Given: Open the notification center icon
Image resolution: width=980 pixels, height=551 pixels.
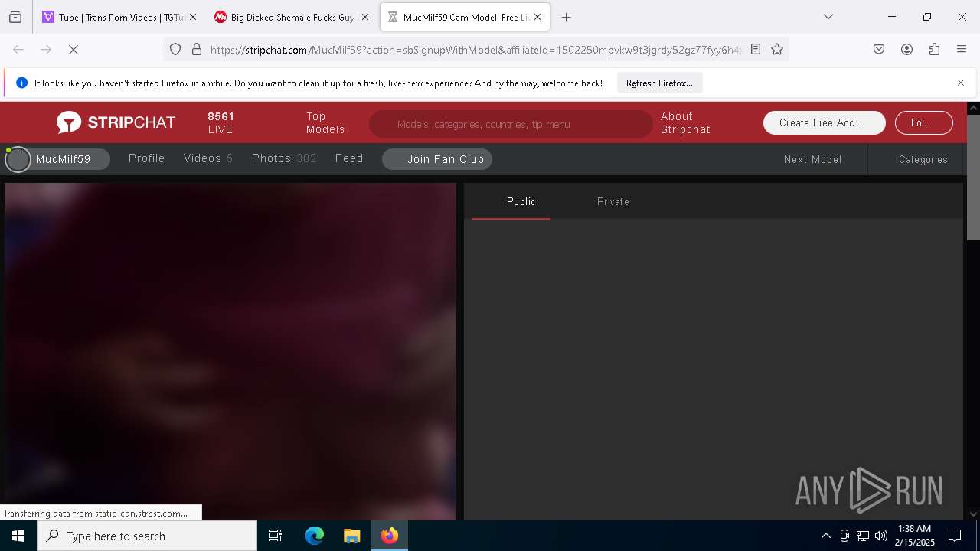Looking at the screenshot, I should click(x=955, y=536).
